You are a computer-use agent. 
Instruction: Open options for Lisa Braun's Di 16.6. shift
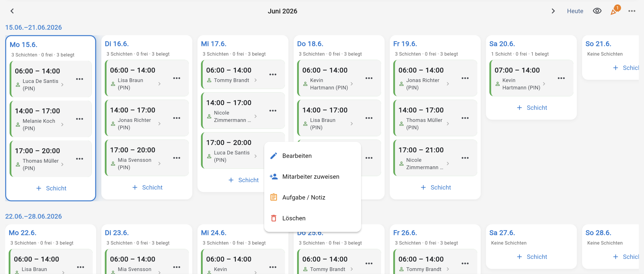pos(176,78)
